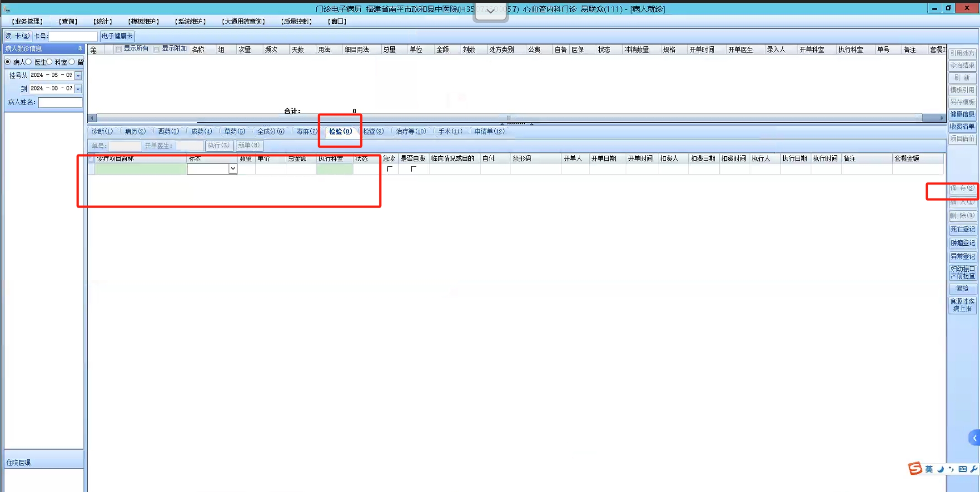The image size is (980, 492).
Task: Open the 挂号从 date dropdown
Action: coord(78,75)
